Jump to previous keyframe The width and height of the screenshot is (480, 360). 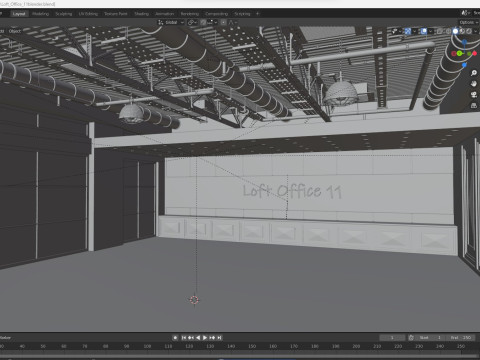pyautogui.click(x=191, y=338)
